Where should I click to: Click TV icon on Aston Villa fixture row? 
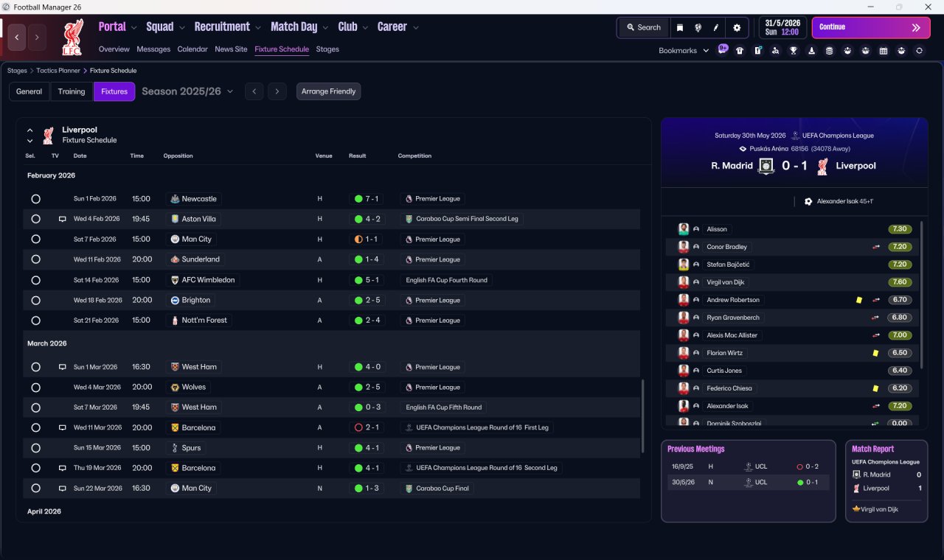coord(63,220)
